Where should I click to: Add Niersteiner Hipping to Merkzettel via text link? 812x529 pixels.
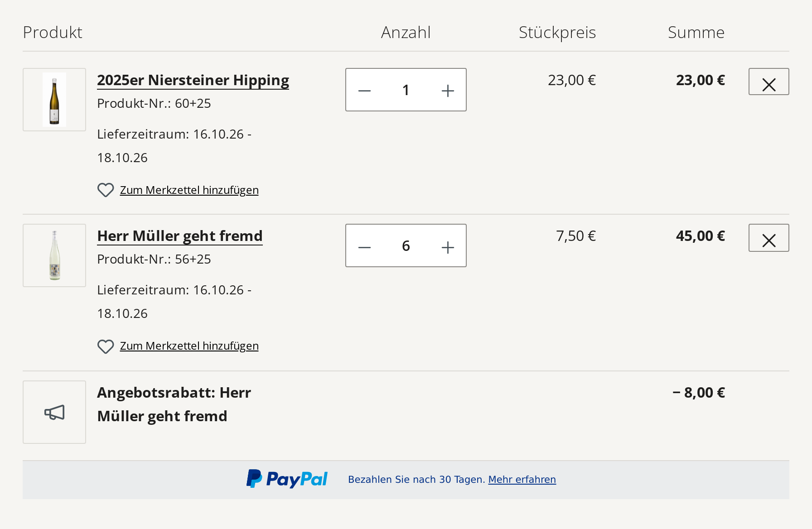pos(189,190)
